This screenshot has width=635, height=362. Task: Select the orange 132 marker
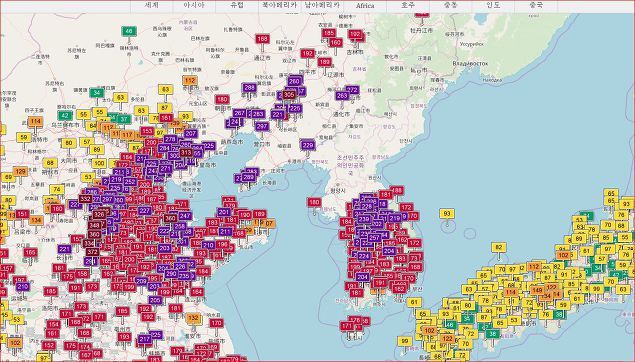pos(194,318)
